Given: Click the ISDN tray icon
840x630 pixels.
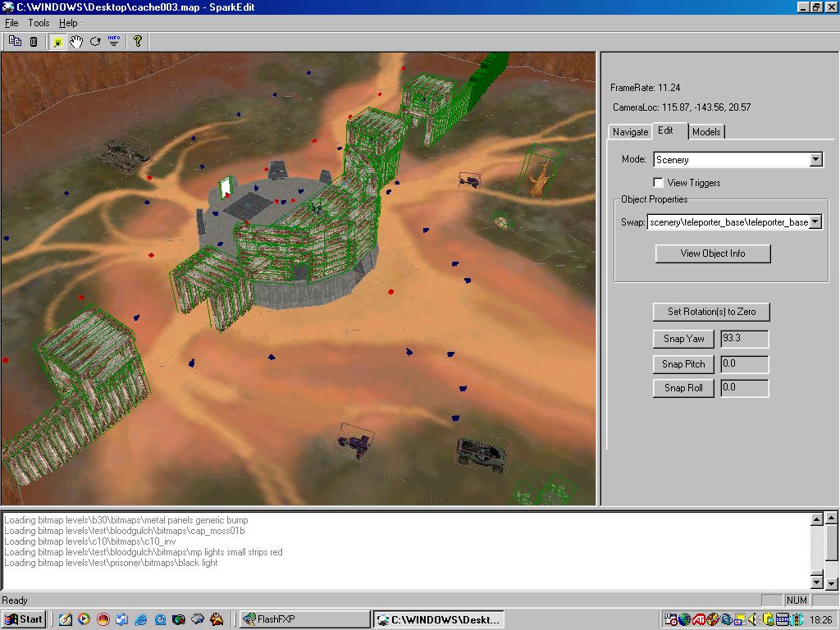Looking at the screenshot, I should point(782,619).
